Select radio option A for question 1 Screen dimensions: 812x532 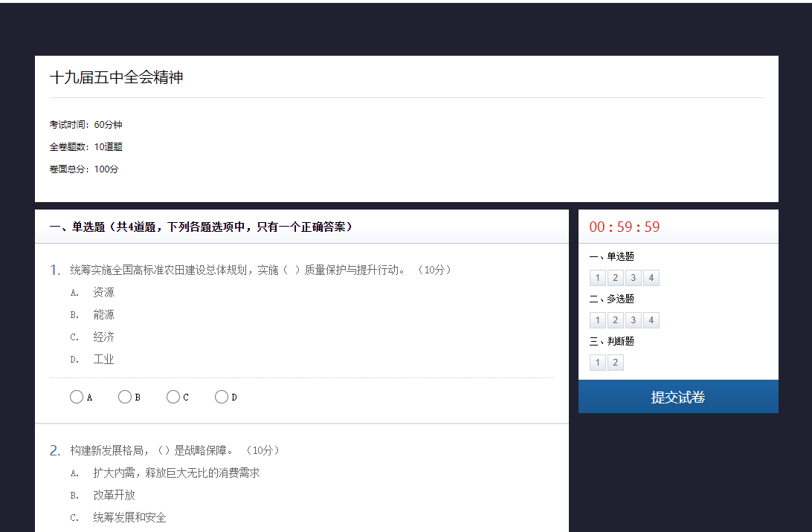click(x=77, y=397)
